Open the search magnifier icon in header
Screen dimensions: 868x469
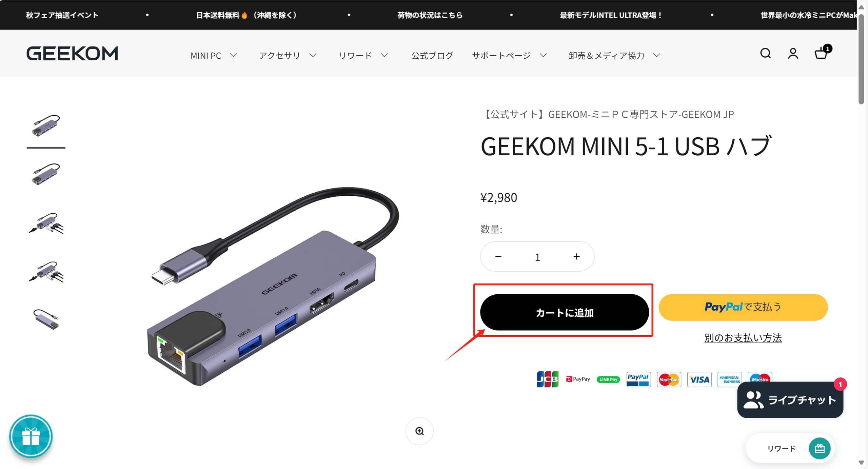pos(765,53)
